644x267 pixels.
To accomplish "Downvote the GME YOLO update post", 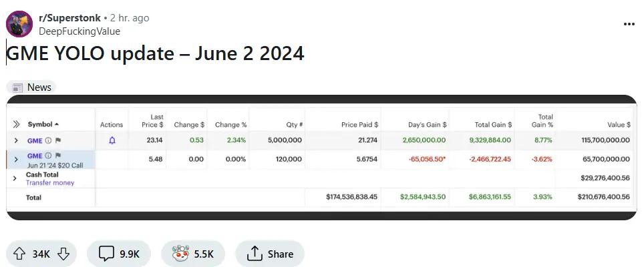I will coord(63,254).
